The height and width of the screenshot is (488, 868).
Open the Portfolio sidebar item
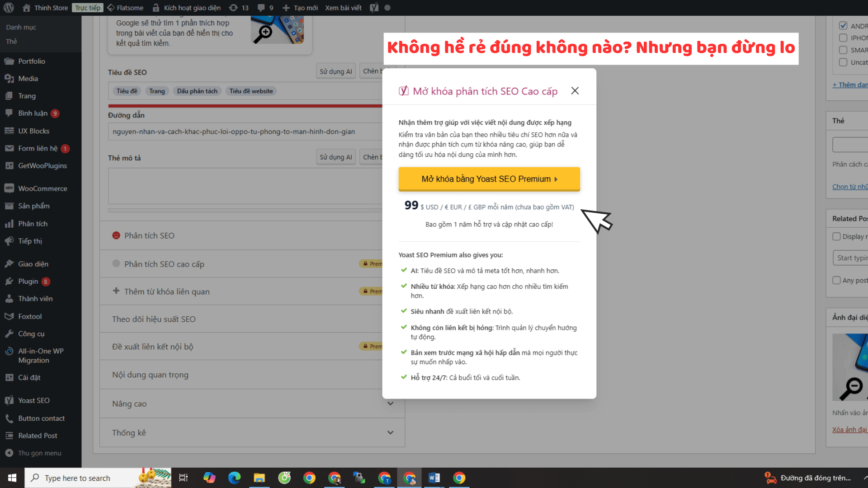click(31, 61)
